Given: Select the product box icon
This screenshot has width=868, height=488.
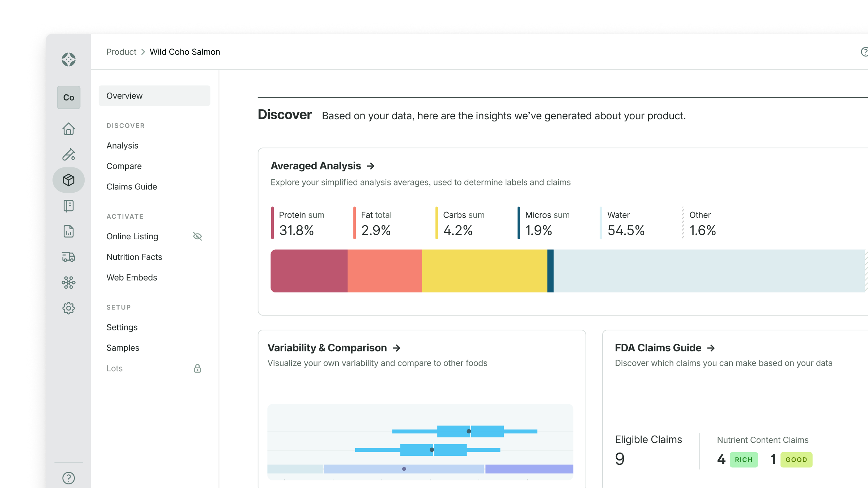Looking at the screenshot, I should coord(68,180).
